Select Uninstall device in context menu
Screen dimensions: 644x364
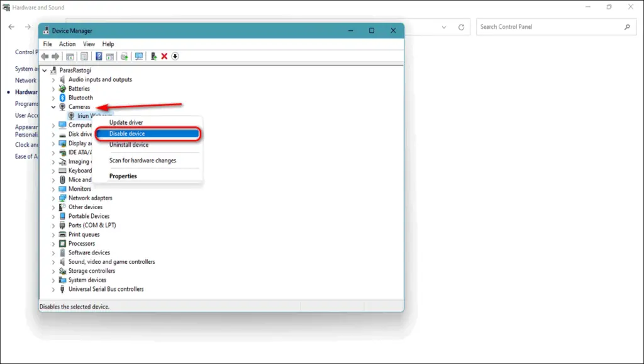[129, 145]
